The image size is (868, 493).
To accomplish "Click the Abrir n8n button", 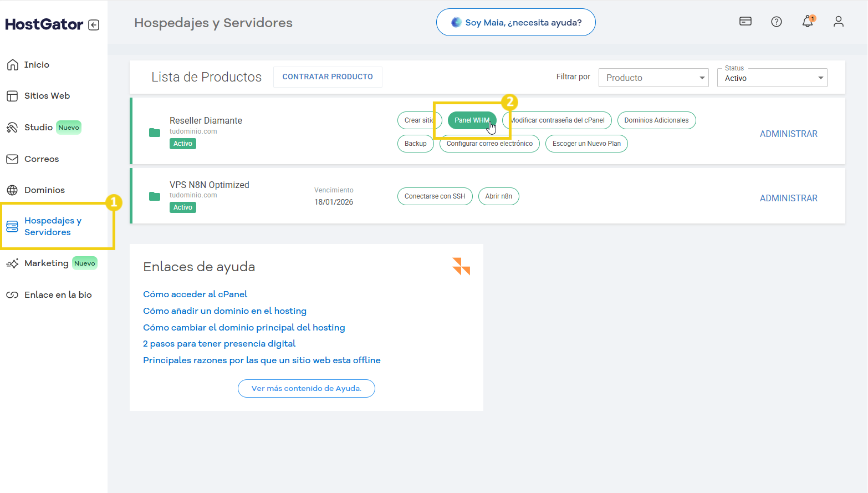I will pyautogui.click(x=499, y=196).
